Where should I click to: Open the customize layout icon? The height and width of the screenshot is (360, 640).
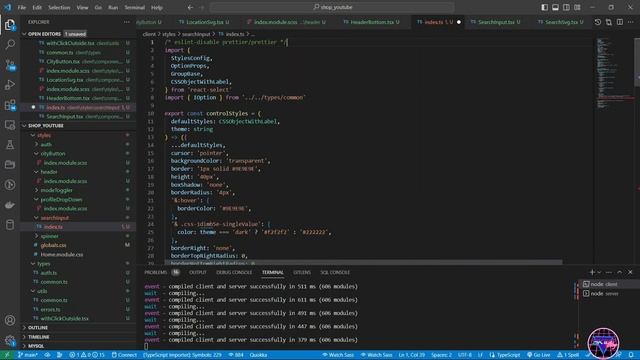578,7
